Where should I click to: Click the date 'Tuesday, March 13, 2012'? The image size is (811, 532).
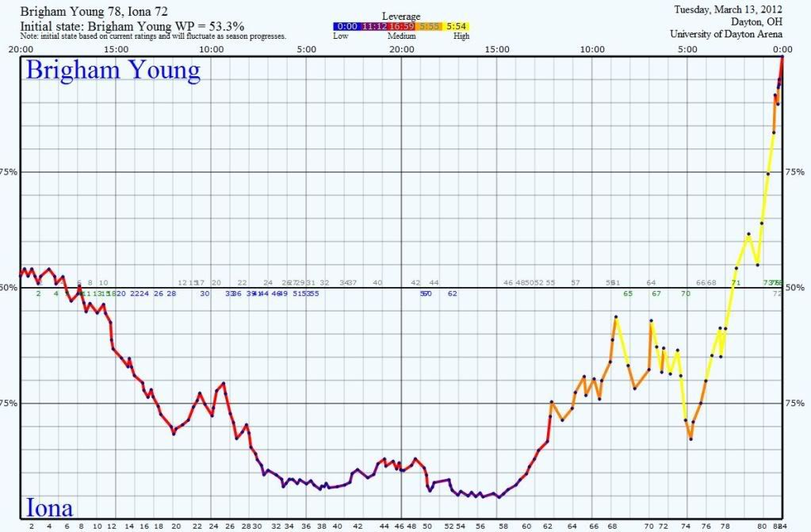pyautogui.click(x=729, y=10)
